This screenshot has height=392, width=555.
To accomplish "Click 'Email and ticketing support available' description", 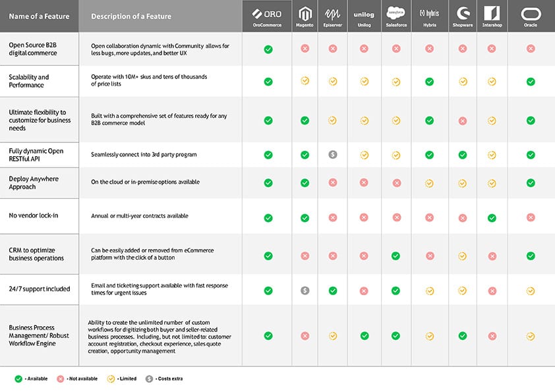I will point(160,289).
